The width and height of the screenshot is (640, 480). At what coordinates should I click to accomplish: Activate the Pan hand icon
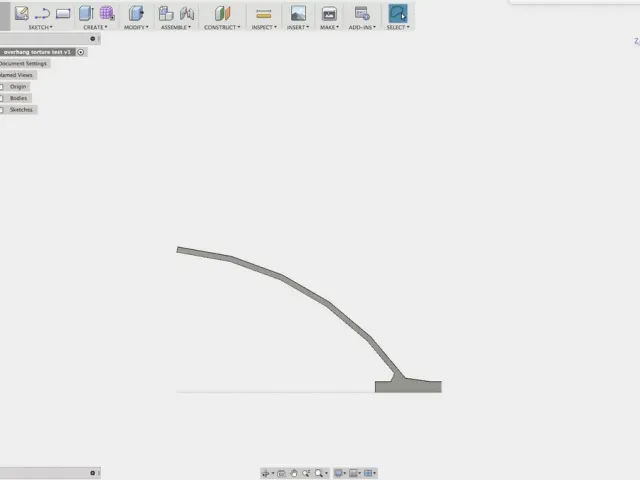293,473
